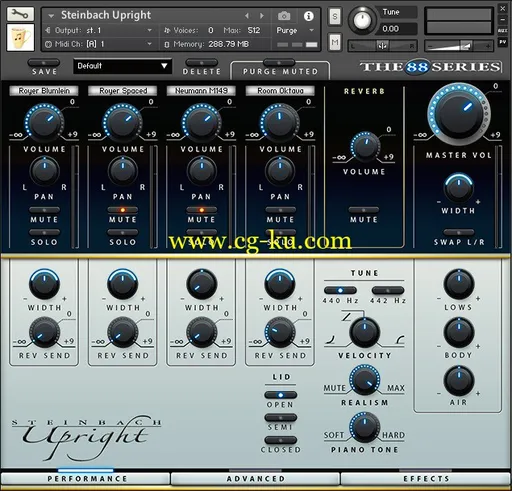Viewport: 512px width, 491px height.
Task: Click the PIANO TONE knob
Action: click(x=365, y=428)
